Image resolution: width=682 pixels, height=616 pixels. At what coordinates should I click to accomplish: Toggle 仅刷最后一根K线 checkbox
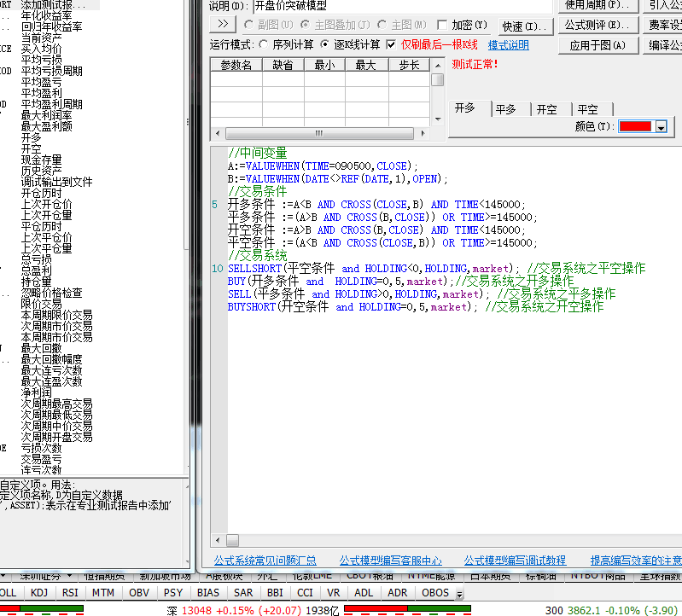[x=391, y=44]
